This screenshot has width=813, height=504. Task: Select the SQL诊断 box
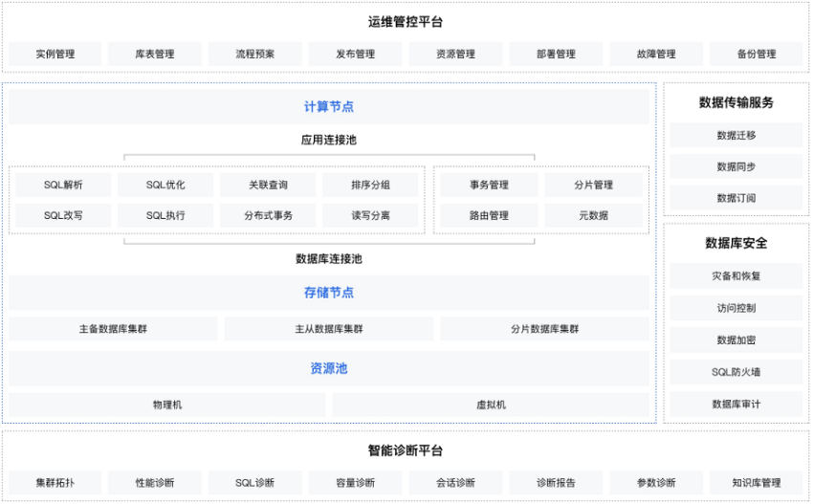tap(255, 483)
